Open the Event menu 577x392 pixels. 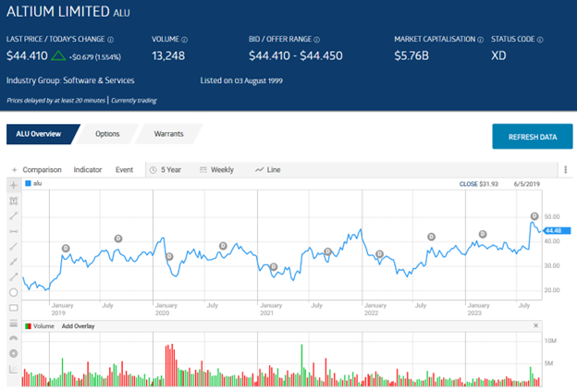coord(125,170)
